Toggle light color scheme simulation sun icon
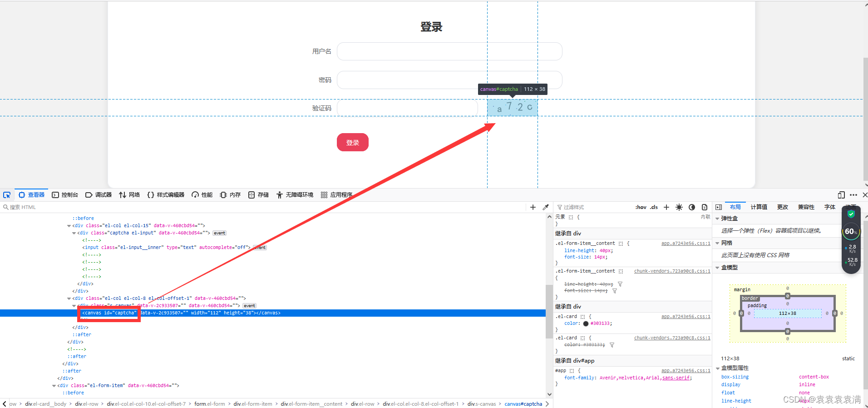This screenshot has height=408, width=868. pyautogui.click(x=679, y=207)
